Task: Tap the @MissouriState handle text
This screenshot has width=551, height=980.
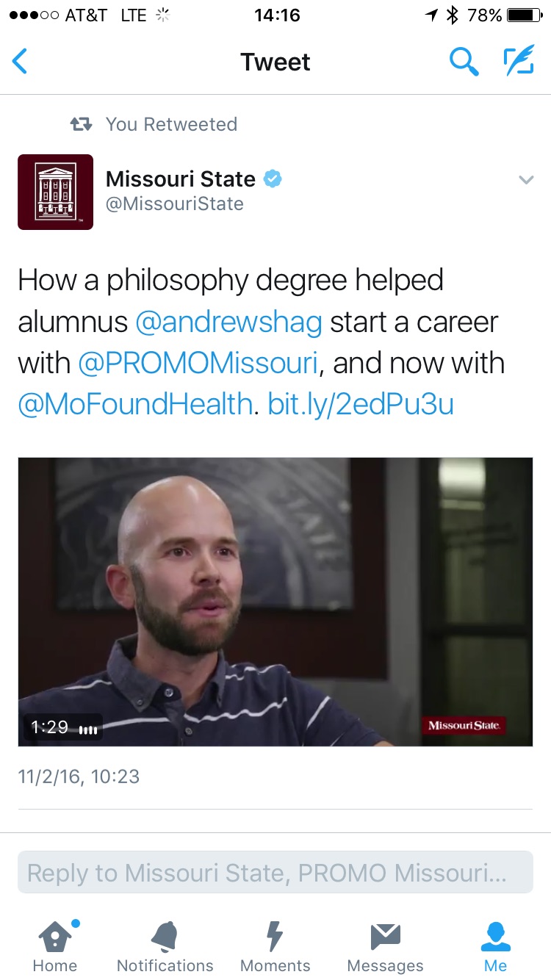Action: coord(175,203)
